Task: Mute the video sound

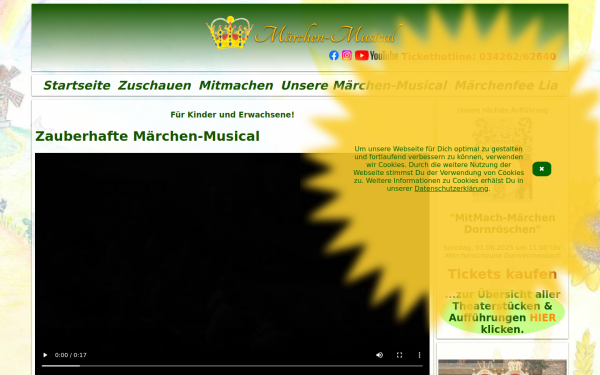Action: pos(379,355)
